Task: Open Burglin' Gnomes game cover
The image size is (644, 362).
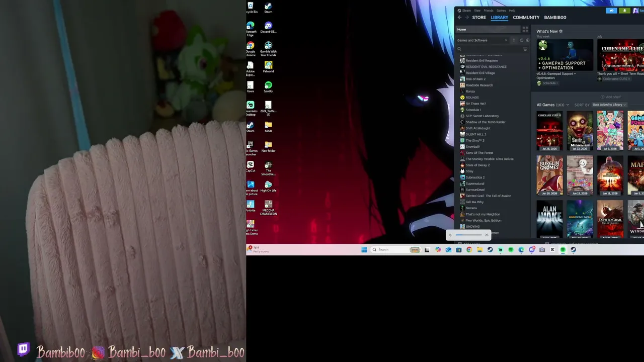Action: (549, 175)
